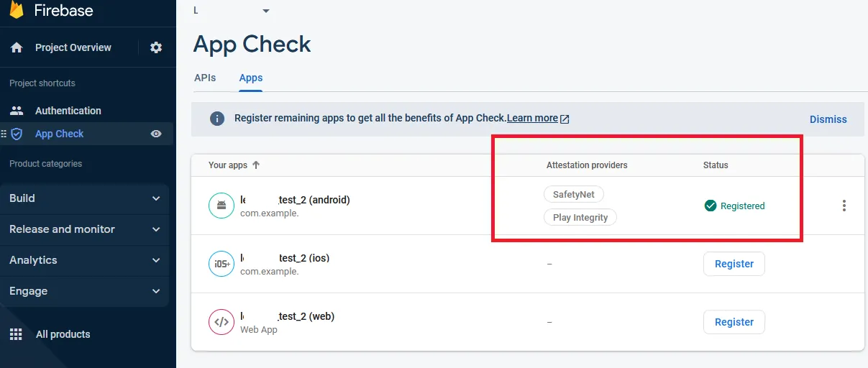Open All products page
868x368 pixels.
(x=63, y=334)
